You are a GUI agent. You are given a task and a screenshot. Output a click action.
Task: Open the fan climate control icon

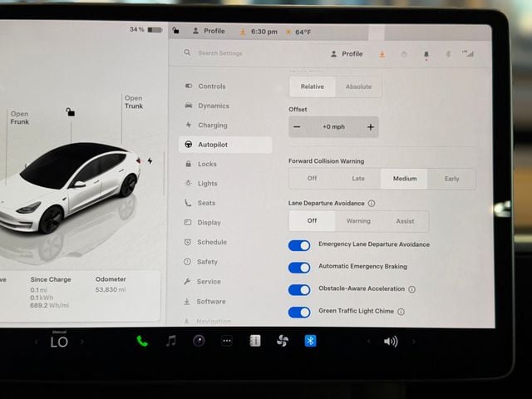(283, 341)
